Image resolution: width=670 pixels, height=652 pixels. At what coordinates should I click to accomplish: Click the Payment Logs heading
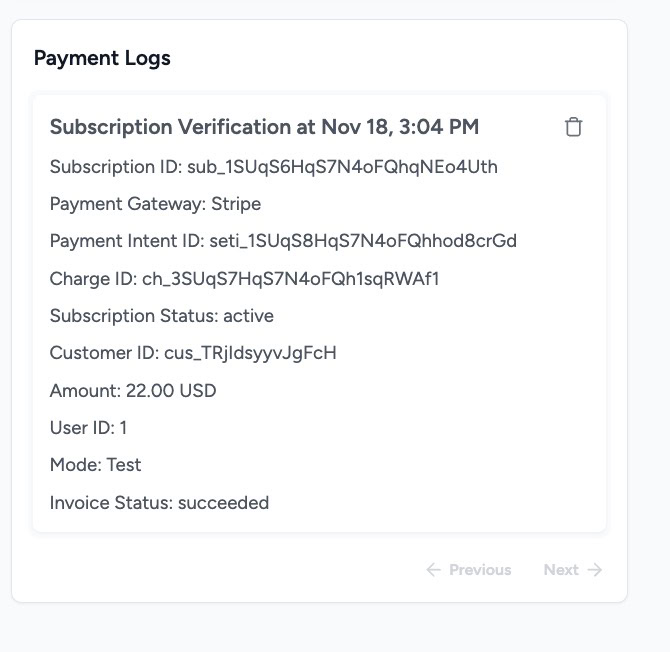point(102,58)
